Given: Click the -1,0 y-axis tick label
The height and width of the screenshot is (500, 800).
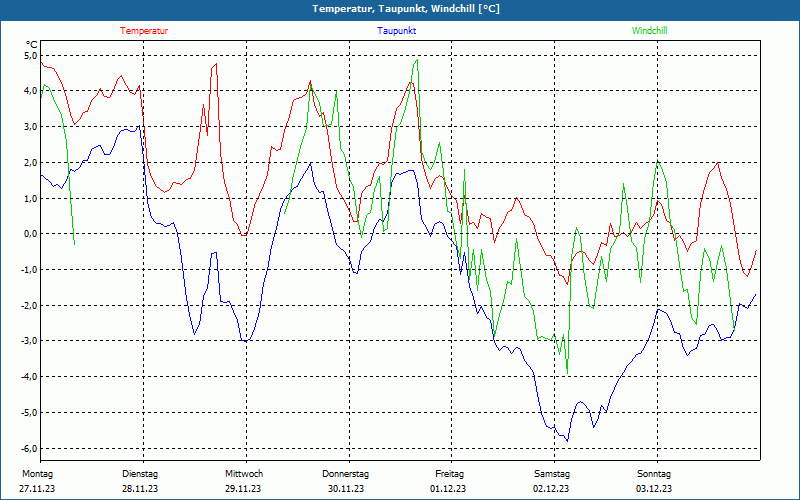Looking at the screenshot, I should [x=29, y=269].
